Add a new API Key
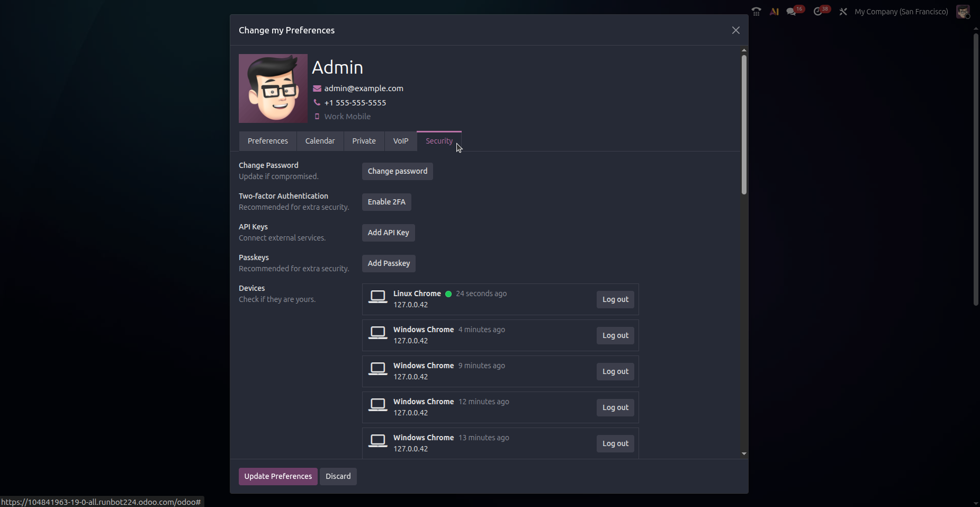The image size is (980, 507). (x=388, y=232)
